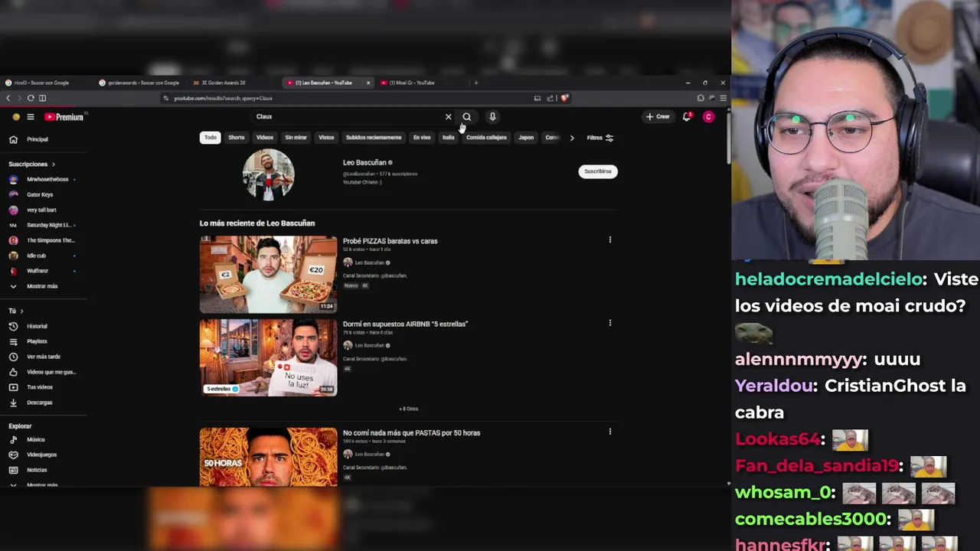Toggle the browser sidebar panel icon
Viewport: 980px width, 551px height.
click(42, 98)
